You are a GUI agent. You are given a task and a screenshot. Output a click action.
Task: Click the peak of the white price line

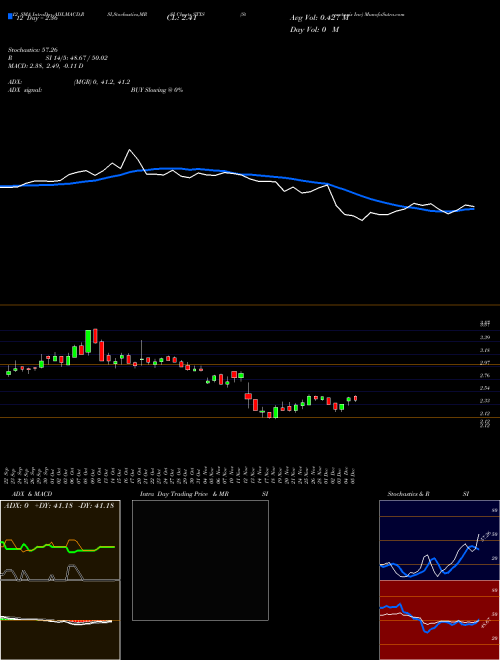click(130, 150)
